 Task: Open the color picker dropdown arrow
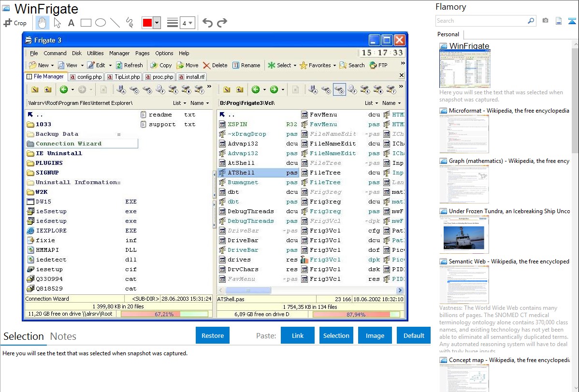[157, 23]
